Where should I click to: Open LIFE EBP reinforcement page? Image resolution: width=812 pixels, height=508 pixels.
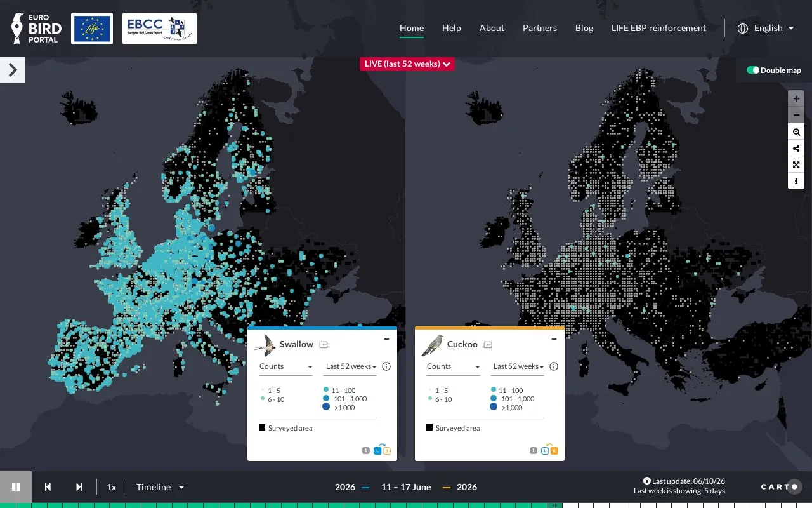pyautogui.click(x=658, y=28)
